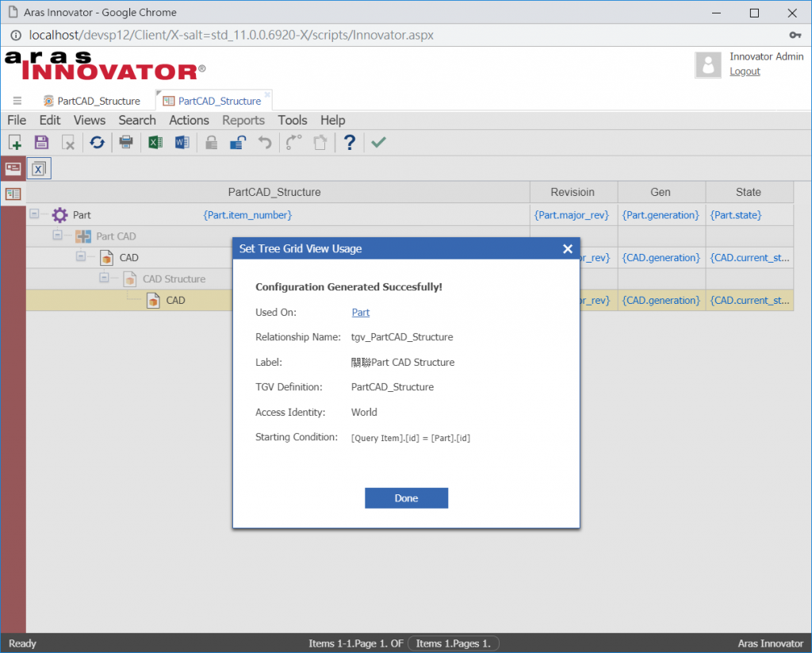Click the State column header
The image size is (812, 653).
(749, 192)
